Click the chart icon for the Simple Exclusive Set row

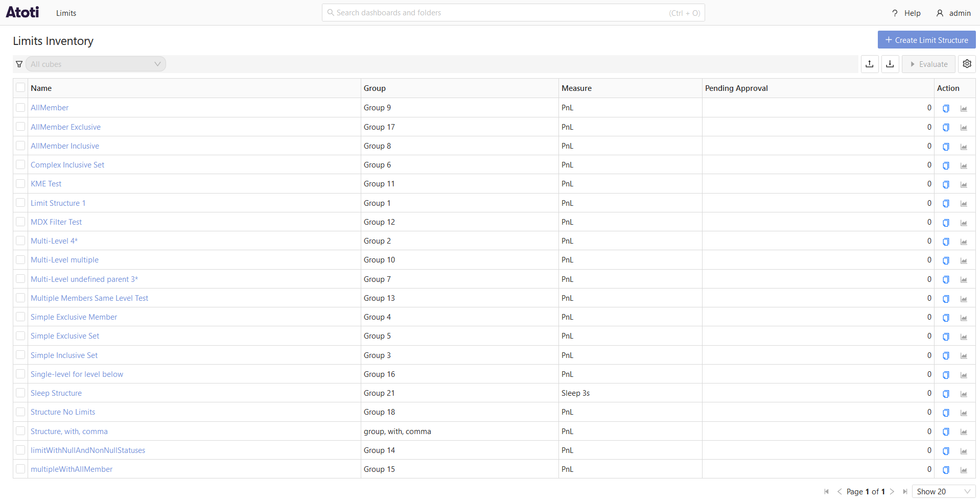coord(964,337)
